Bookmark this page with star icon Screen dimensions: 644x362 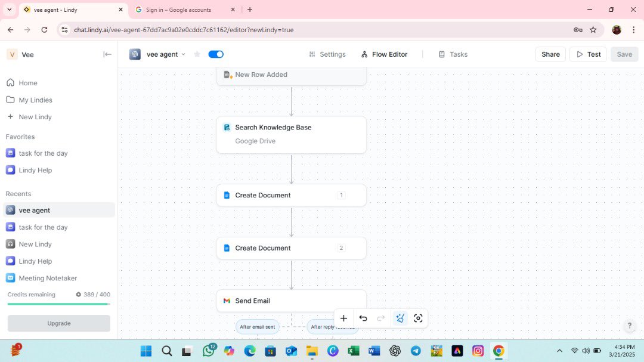[593, 30]
